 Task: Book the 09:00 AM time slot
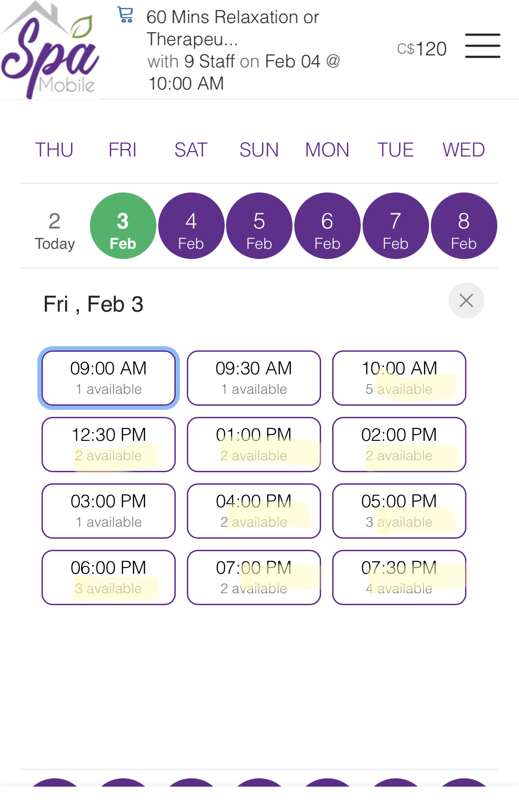(108, 378)
